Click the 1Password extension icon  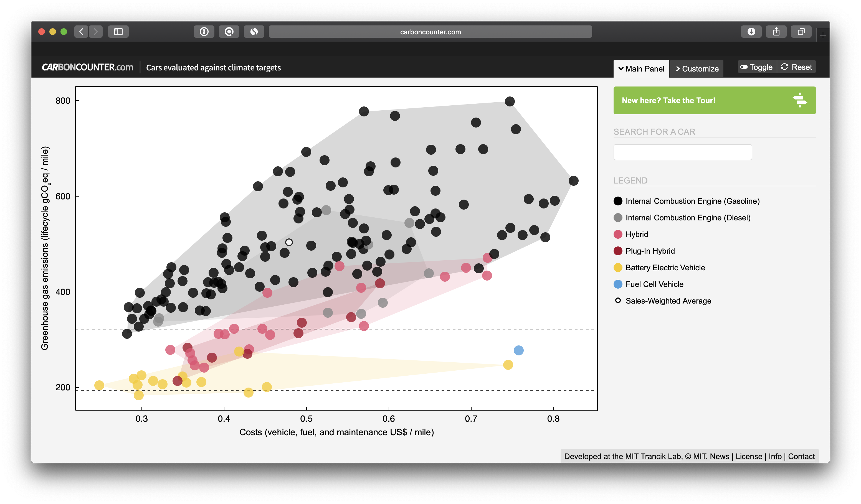(204, 32)
